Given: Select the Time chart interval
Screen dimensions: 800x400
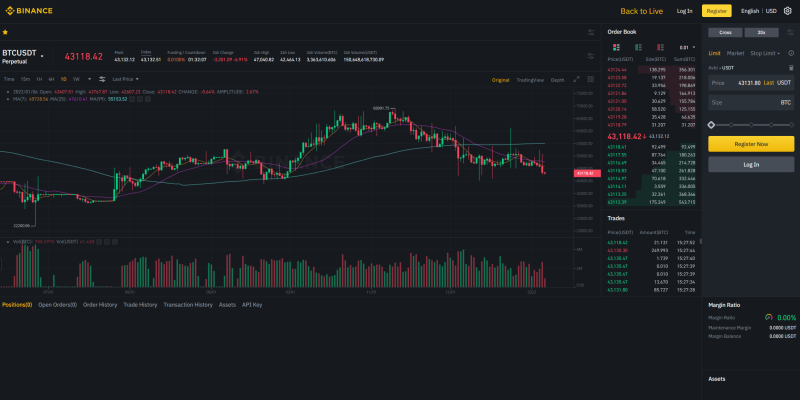Looking at the screenshot, I should [9, 79].
